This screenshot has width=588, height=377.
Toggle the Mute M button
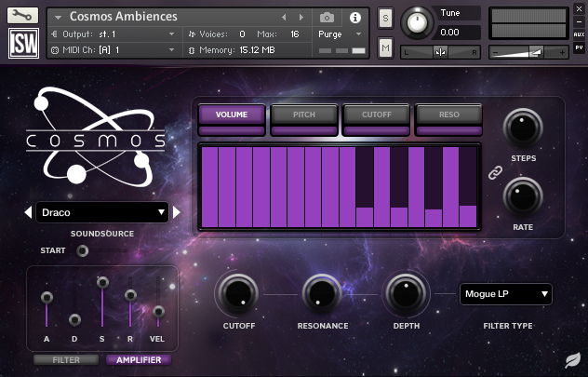[385, 47]
